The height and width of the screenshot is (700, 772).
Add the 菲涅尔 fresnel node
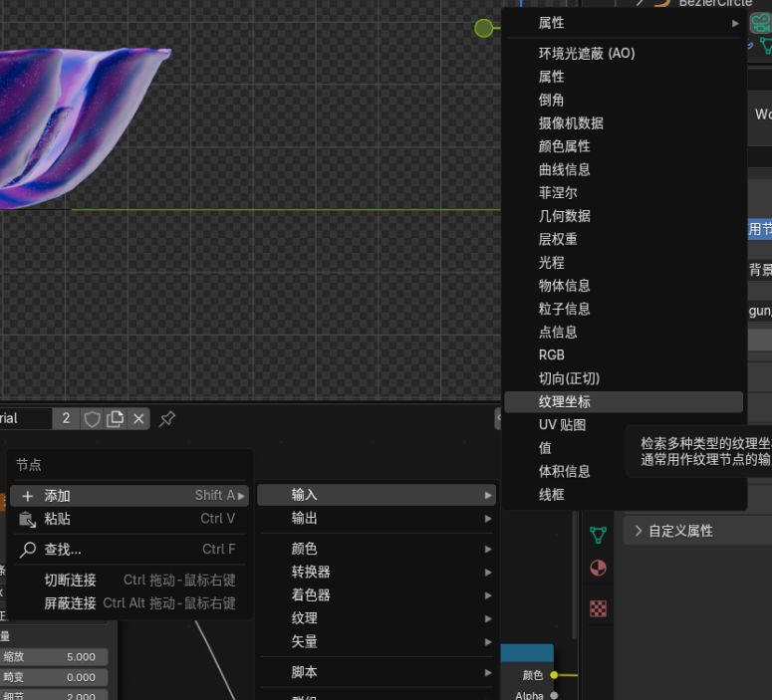click(624, 192)
